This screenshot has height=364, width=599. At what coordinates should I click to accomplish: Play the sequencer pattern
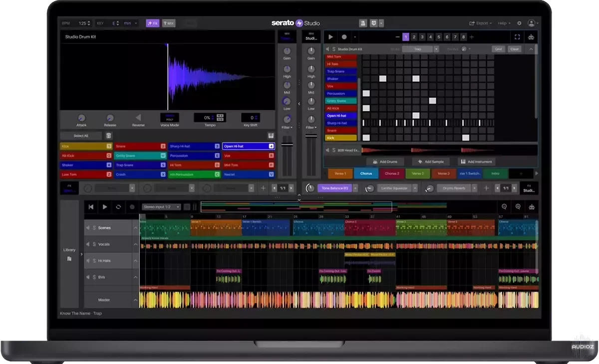click(x=330, y=37)
